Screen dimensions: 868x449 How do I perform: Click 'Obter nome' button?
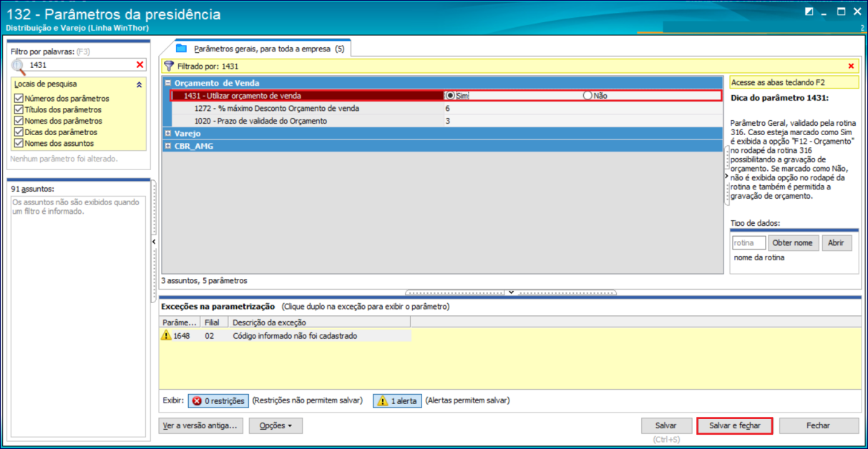(792, 243)
